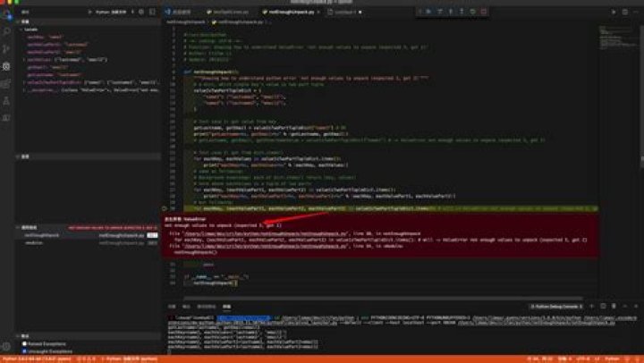The height and width of the screenshot is (363, 644).
Task: Maximize the bottom panel with chevron icon
Action: (x=625, y=307)
